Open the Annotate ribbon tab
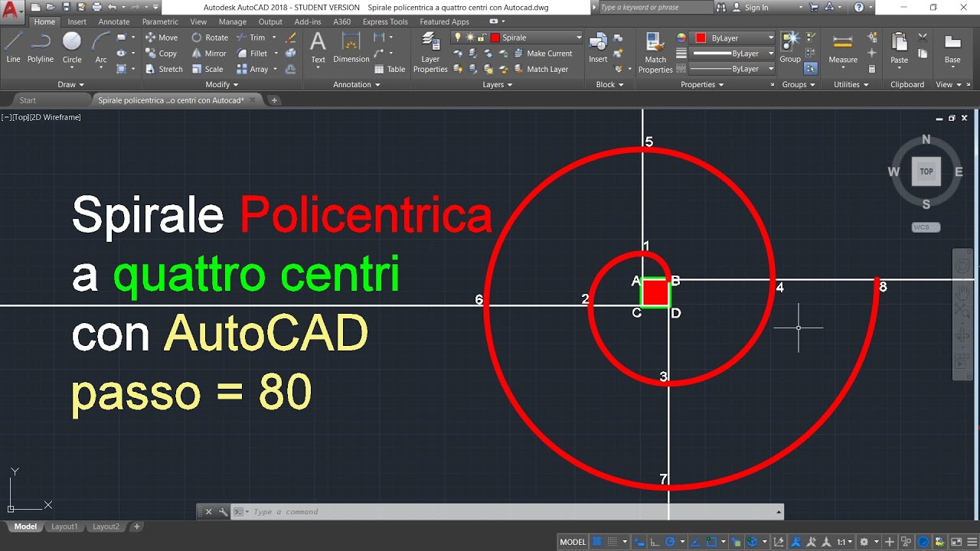 click(x=114, y=22)
